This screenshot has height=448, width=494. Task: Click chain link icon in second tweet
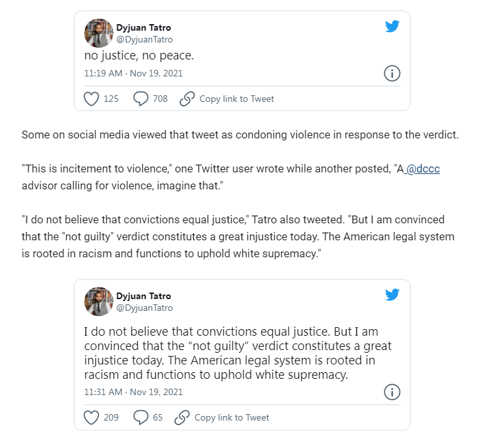[182, 417]
